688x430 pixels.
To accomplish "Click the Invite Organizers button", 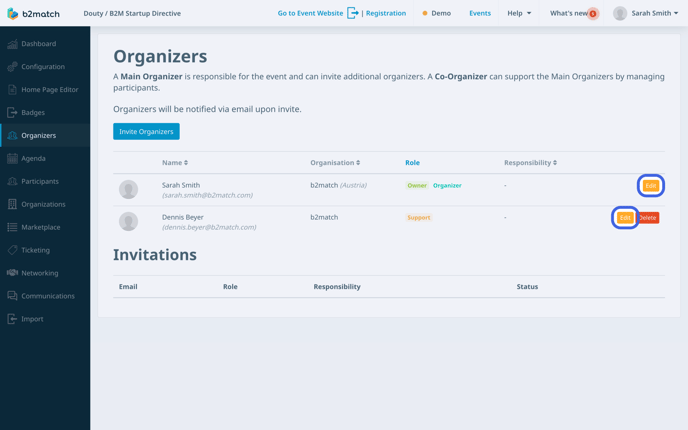I will tap(146, 132).
